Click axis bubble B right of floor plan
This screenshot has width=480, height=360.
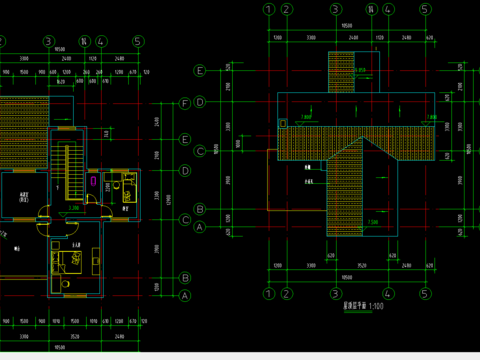click(x=185, y=278)
